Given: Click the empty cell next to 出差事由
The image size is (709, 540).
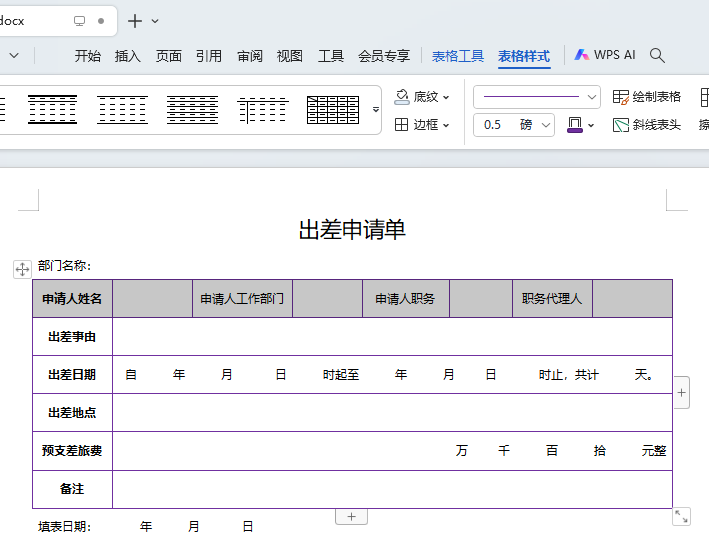Looking at the screenshot, I should point(392,337).
